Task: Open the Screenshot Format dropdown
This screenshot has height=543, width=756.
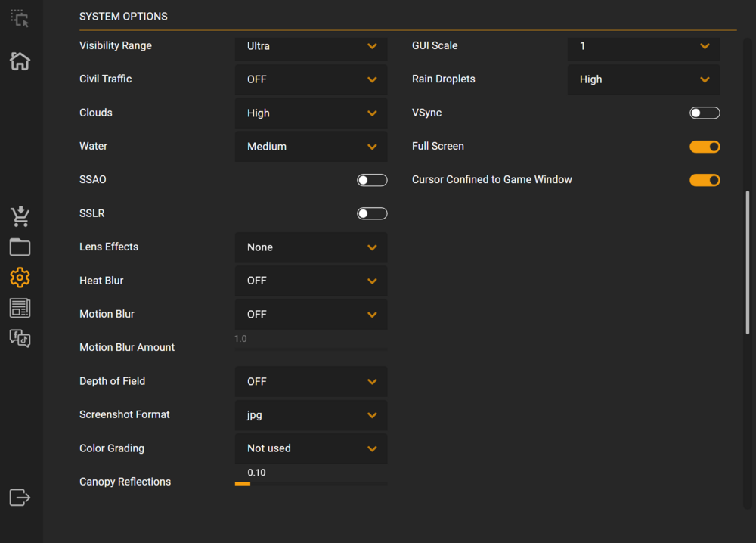Action: [x=311, y=415]
